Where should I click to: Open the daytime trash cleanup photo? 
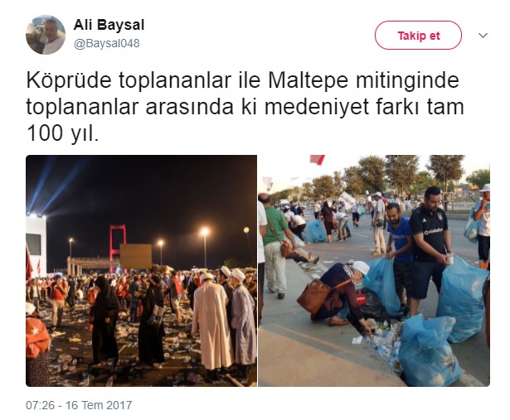pyautogui.click(x=374, y=271)
